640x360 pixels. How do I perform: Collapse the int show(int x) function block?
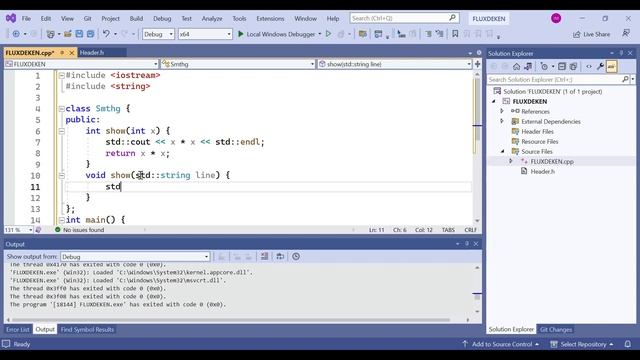point(62,131)
